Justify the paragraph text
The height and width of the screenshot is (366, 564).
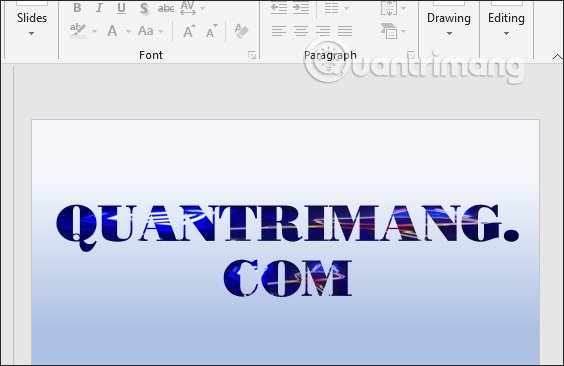[x=345, y=31]
